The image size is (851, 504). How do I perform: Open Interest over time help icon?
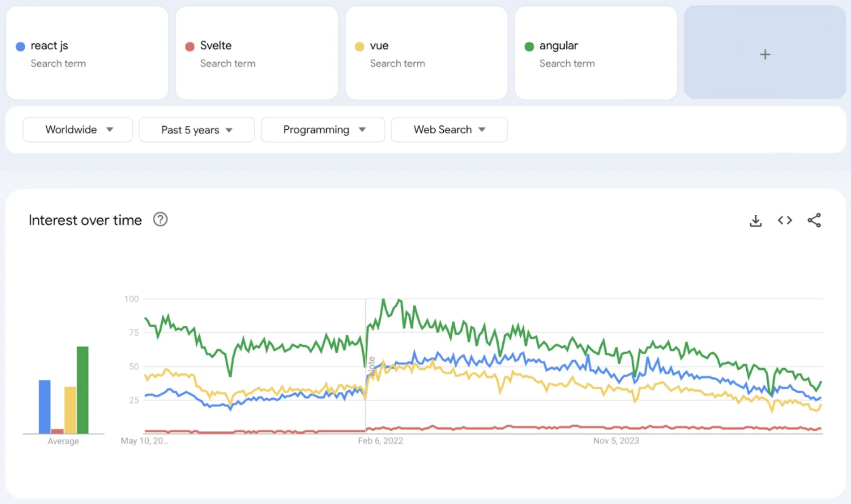coord(160,219)
